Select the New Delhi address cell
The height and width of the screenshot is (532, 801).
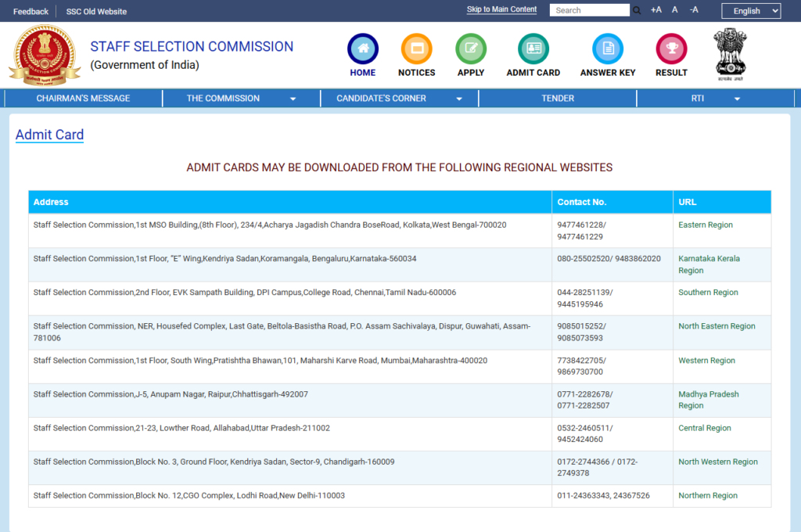point(290,496)
